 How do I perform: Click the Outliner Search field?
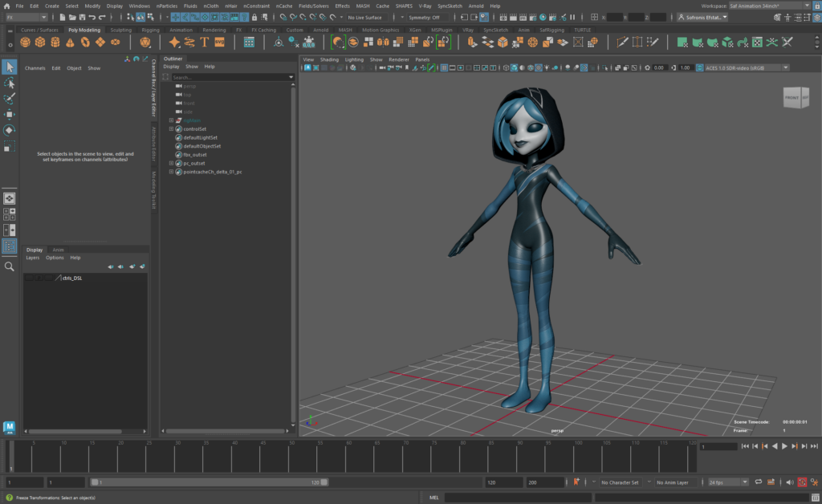(x=232, y=77)
